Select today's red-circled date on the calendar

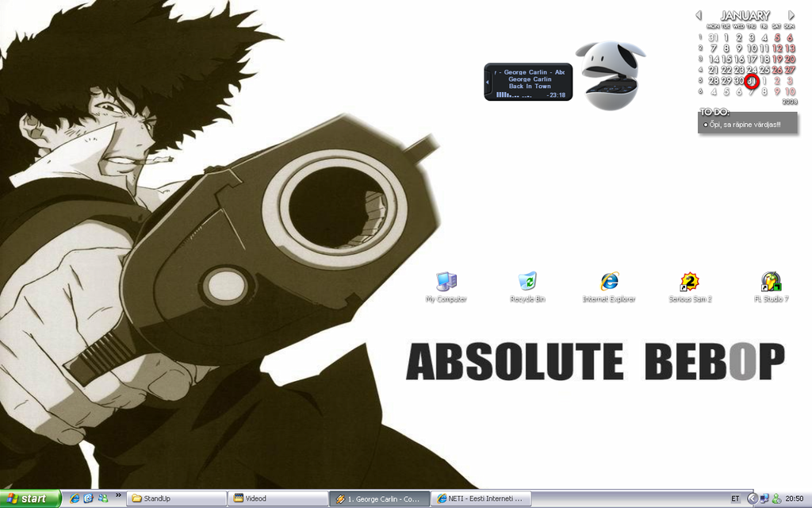752,81
